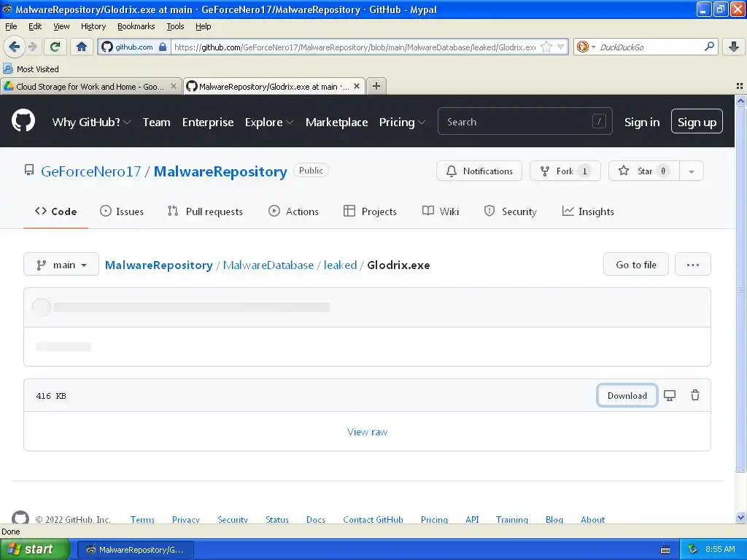The image size is (747, 560).
Task: Open the File menu
Action: [11, 26]
